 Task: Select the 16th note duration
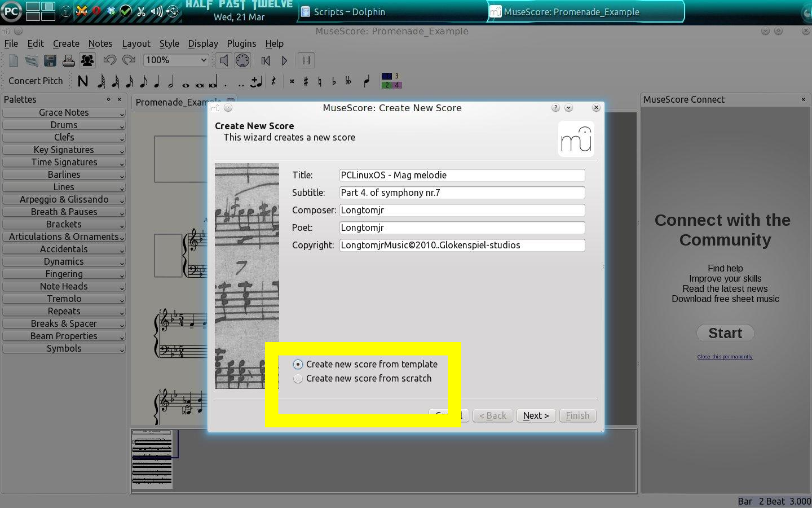129,81
